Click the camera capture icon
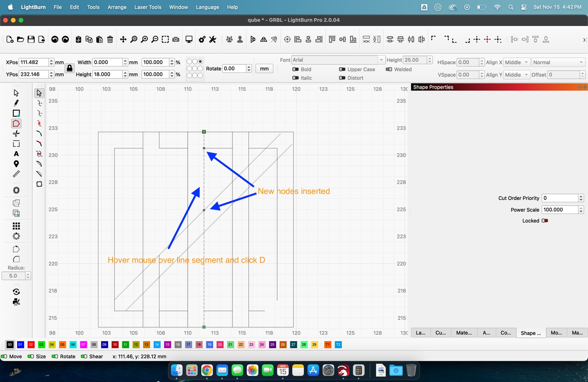Viewport: 588px width, 382px height. click(176, 40)
